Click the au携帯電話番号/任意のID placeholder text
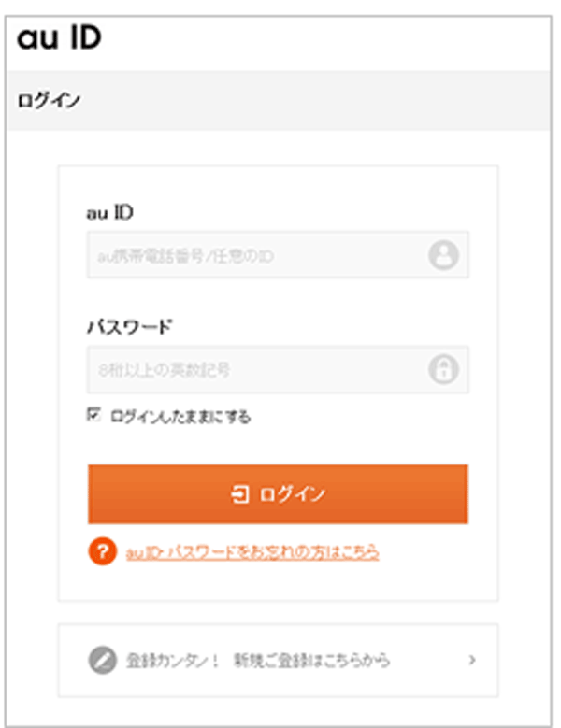Screen dimensions: 561x728 pyautogui.click(x=185, y=256)
